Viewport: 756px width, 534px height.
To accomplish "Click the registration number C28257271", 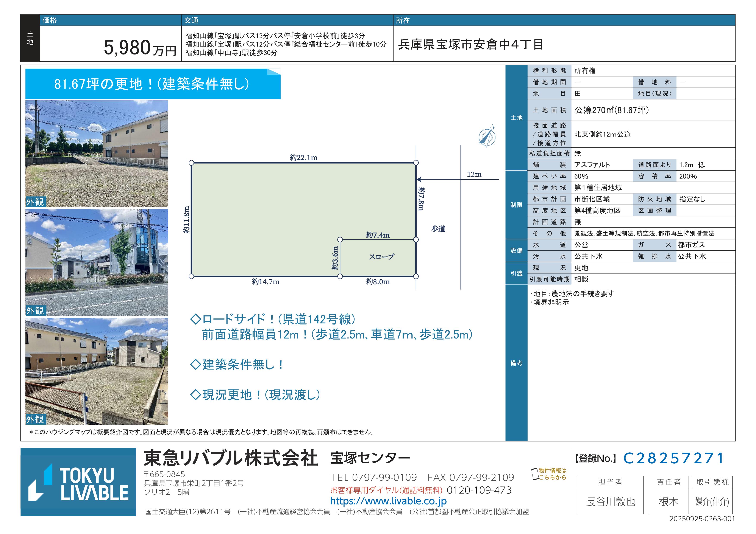I will [674, 458].
